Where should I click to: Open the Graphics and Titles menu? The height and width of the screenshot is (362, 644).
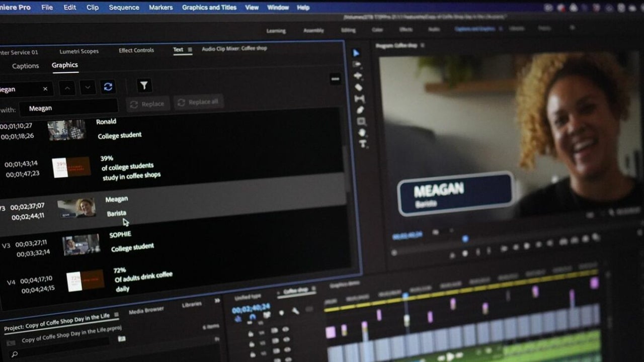pyautogui.click(x=209, y=7)
